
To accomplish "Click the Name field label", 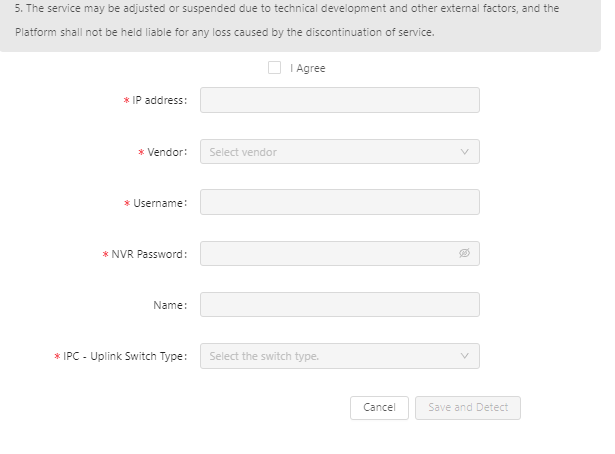I will (x=170, y=305).
